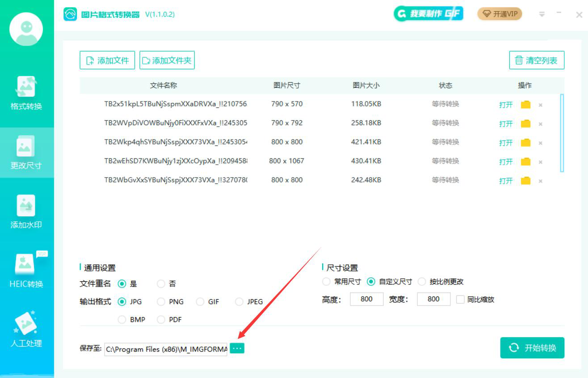The height and width of the screenshot is (378, 588).
Task: Select 是 for 文件重名
Action: coord(122,284)
